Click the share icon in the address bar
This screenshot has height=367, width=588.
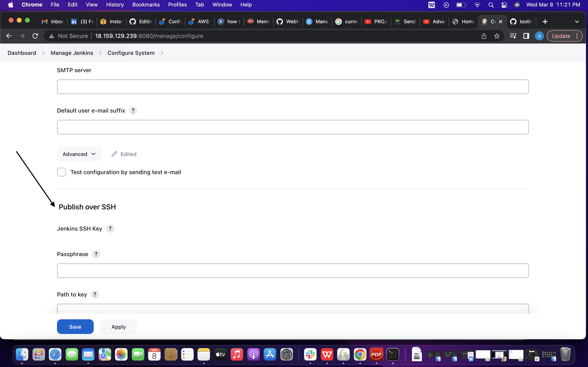(484, 36)
